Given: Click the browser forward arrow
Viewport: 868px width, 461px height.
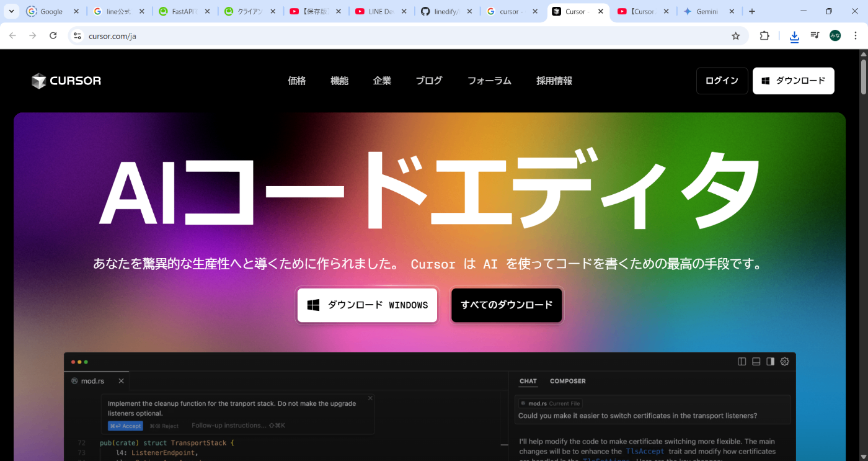Looking at the screenshot, I should (33, 36).
